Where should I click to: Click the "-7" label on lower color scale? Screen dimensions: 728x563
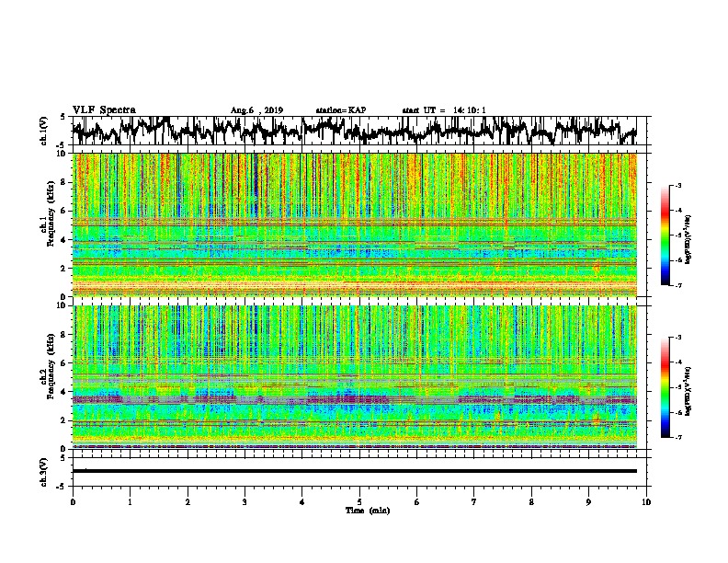click(677, 437)
